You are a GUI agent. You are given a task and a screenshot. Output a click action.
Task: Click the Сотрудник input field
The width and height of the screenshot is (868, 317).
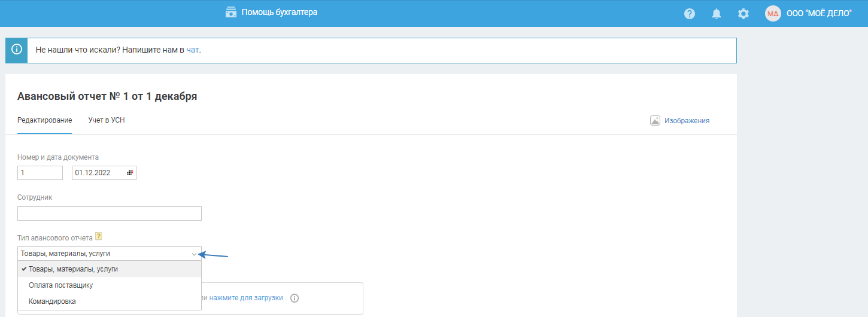pyautogui.click(x=110, y=214)
